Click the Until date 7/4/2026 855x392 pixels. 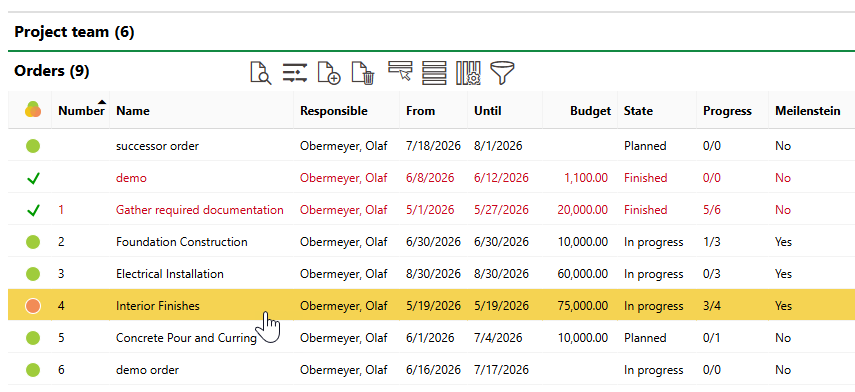coord(498,338)
